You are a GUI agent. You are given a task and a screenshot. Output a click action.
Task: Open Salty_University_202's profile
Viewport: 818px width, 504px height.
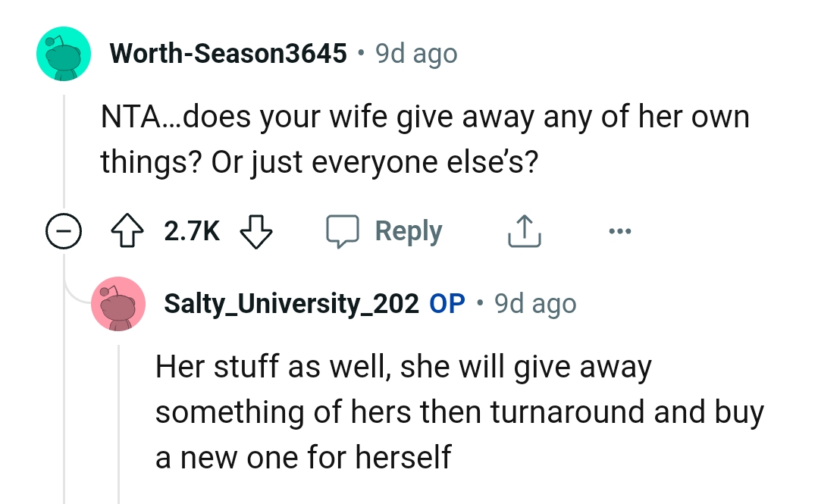point(291,303)
